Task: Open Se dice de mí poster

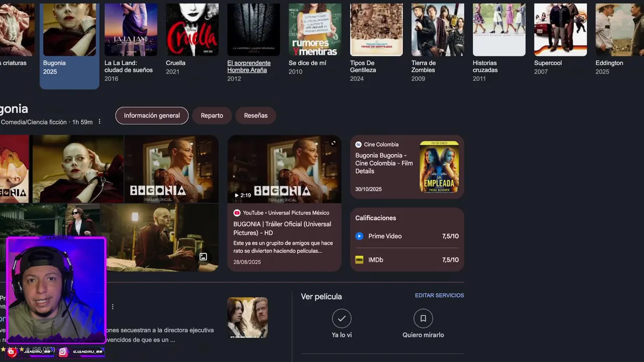Action: point(315,29)
